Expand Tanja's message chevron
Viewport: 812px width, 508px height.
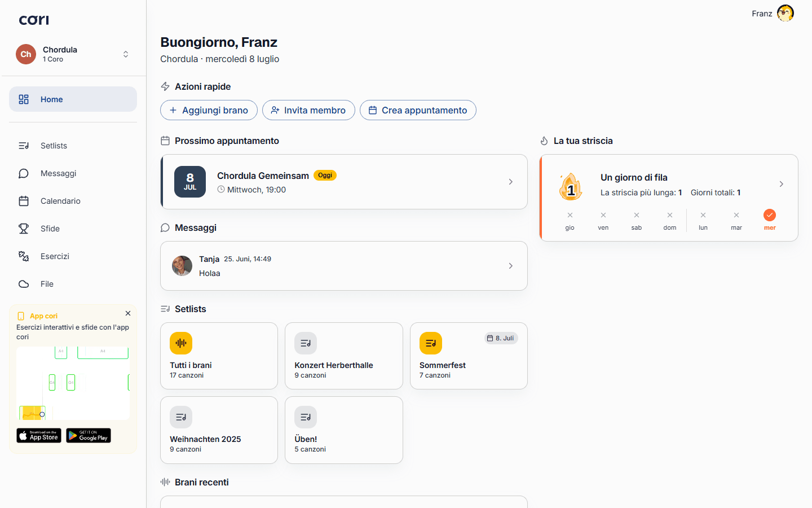coord(511,266)
